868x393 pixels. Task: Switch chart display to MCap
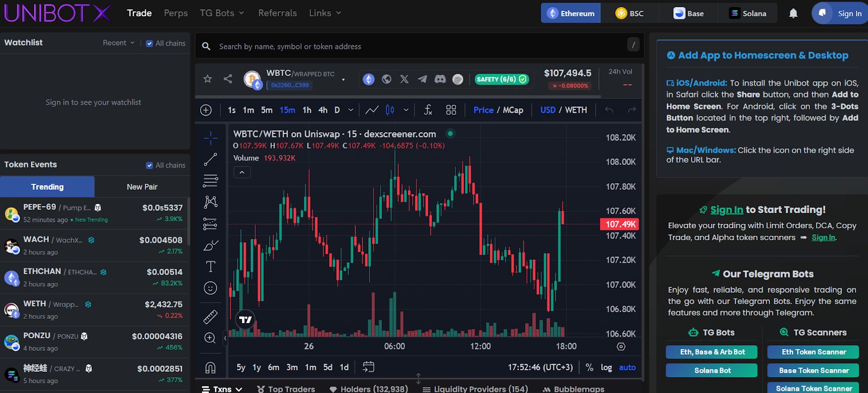coord(513,110)
